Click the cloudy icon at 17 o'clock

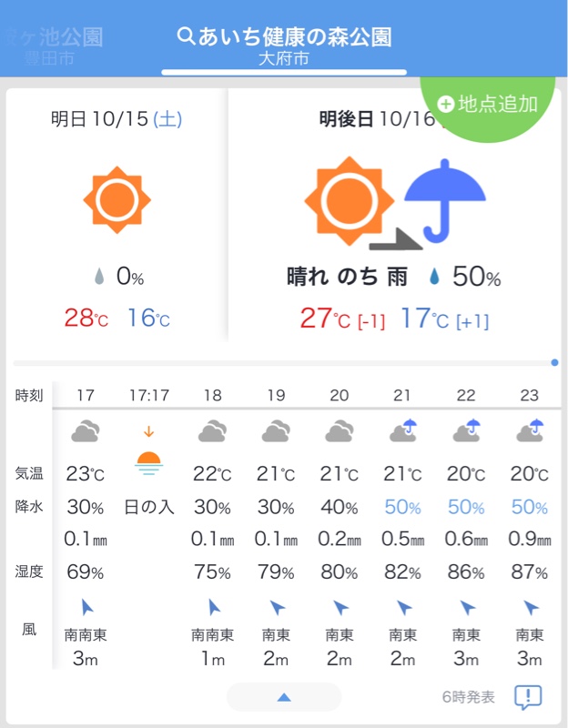[x=86, y=430]
